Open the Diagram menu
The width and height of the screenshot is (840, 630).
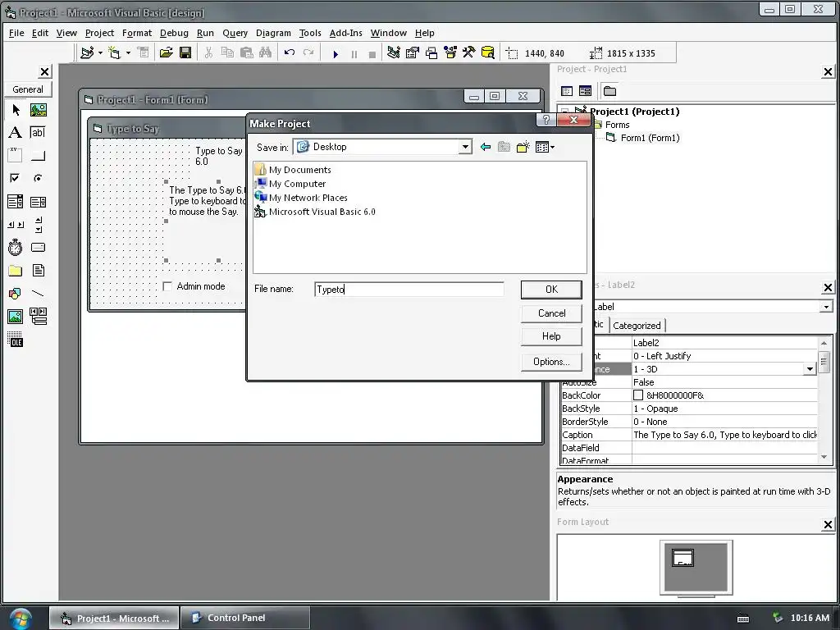(273, 33)
